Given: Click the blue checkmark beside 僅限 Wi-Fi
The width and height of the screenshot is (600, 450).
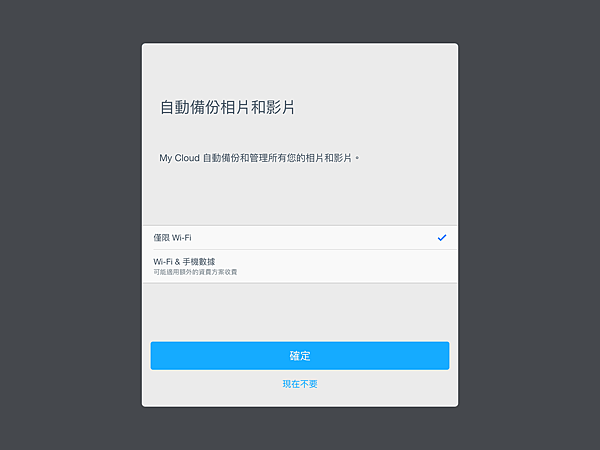Looking at the screenshot, I should pyautogui.click(x=442, y=238).
